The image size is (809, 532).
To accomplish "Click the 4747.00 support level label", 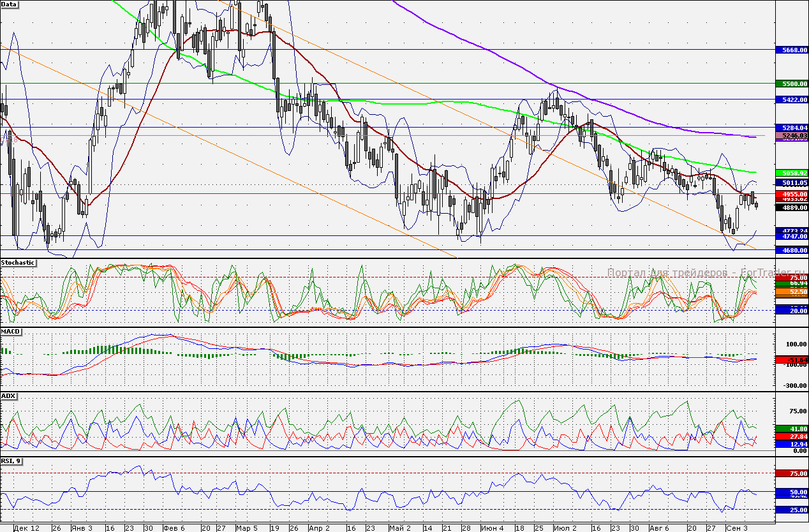I will click(791, 236).
